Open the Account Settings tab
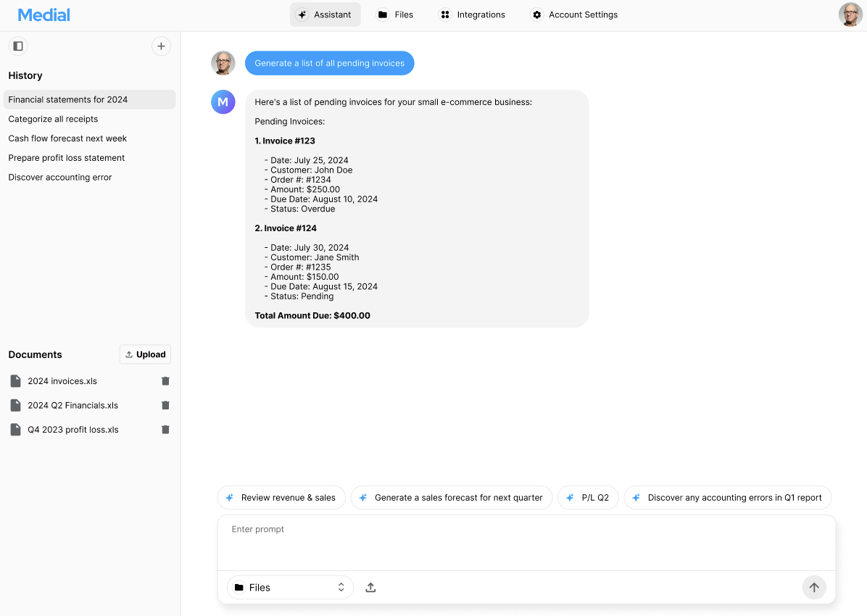Viewport: 867px width, 616px height. (575, 14)
